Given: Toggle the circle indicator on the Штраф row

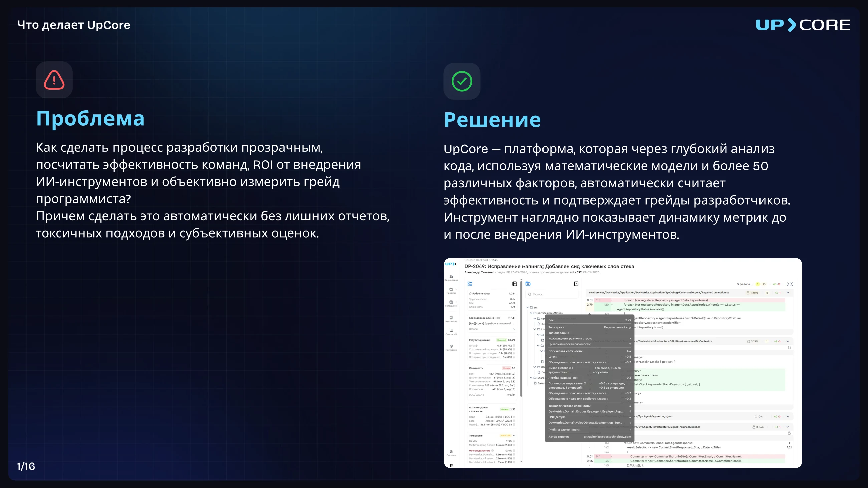Looking at the screenshot, I should click(x=514, y=345).
